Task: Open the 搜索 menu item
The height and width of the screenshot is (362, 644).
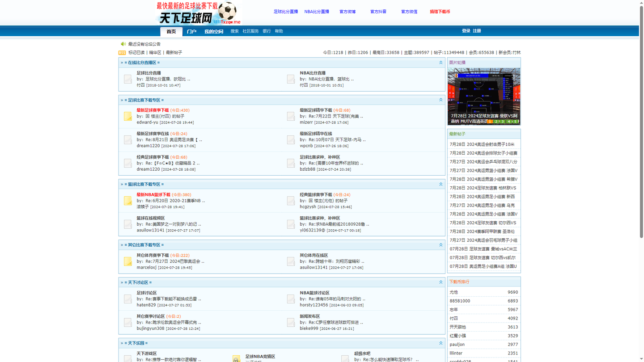Action: point(235,31)
